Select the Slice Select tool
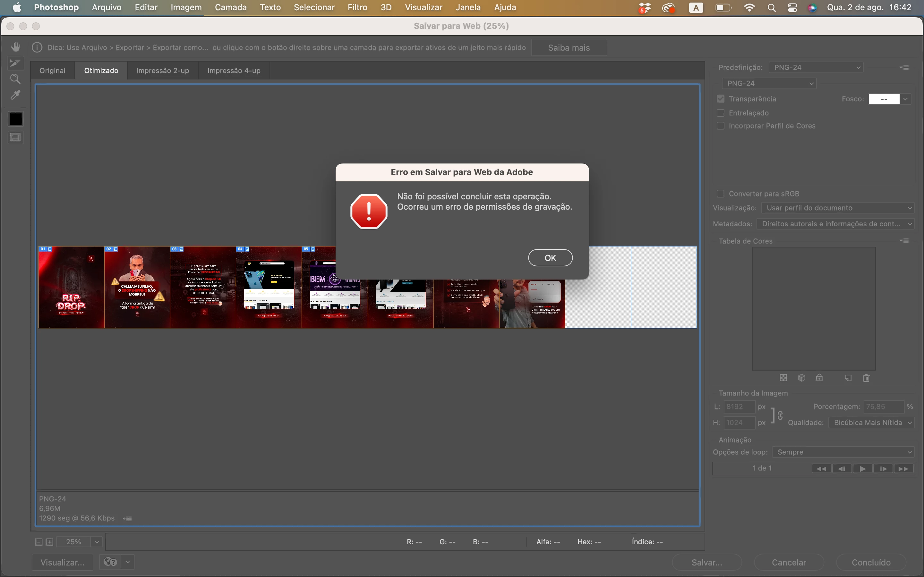 click(15, 63)
